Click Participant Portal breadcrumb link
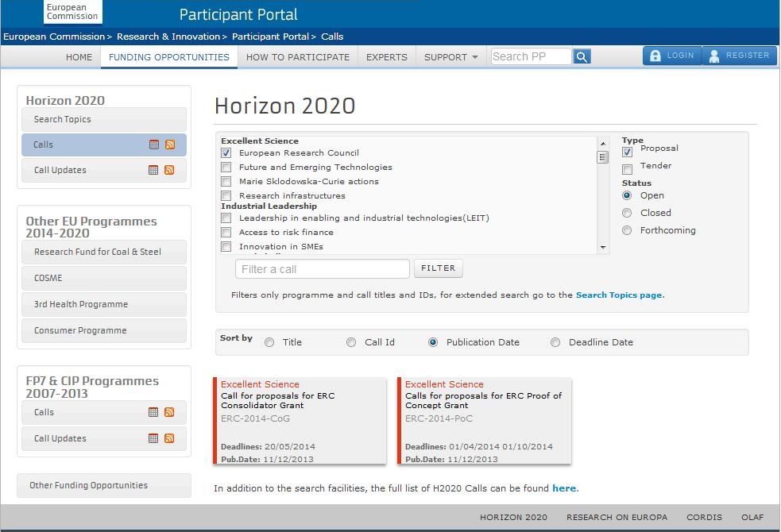 click(270, 37)
